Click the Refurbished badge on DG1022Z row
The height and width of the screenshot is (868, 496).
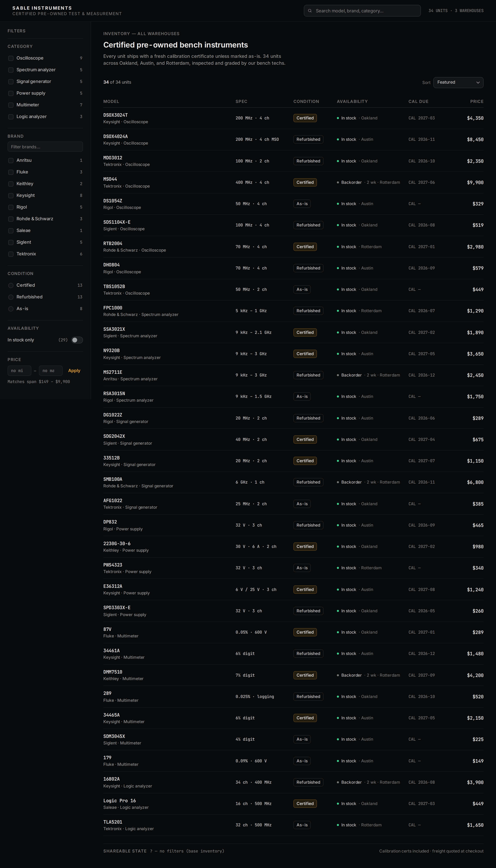click(308, 418)
